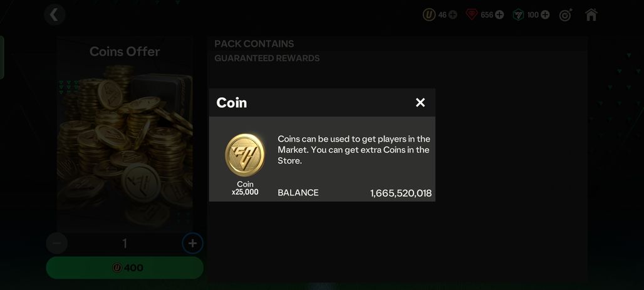Image resolution: width=644 pixels, height=290 pixels.
Task: Go back using the left chevron arrow
Action: [55, 15]
